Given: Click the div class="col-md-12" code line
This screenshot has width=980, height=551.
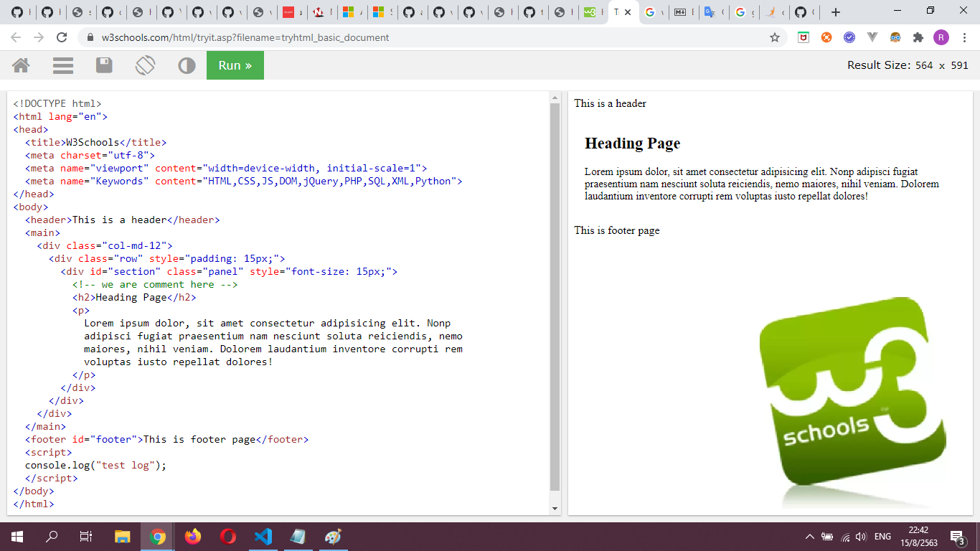Looking at the screenshot, I should click(x=105, y=245).
